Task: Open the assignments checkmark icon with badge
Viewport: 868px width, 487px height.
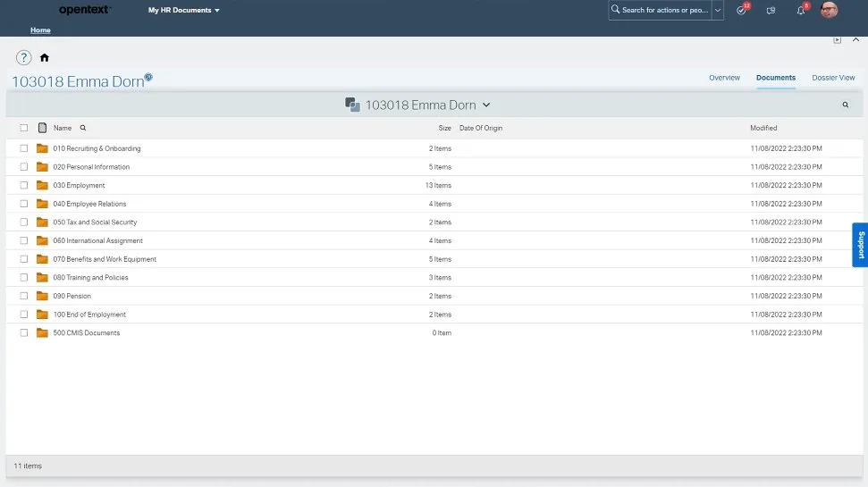Action: 742,10
